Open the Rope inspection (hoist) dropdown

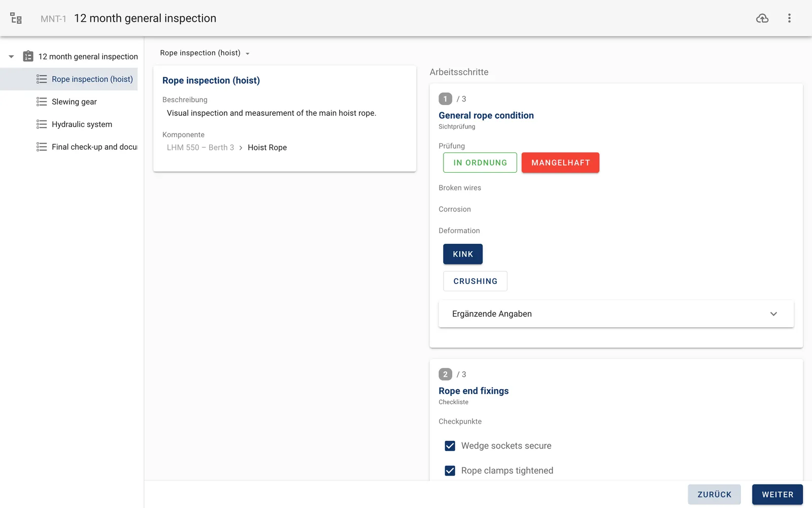click(205, 53)
